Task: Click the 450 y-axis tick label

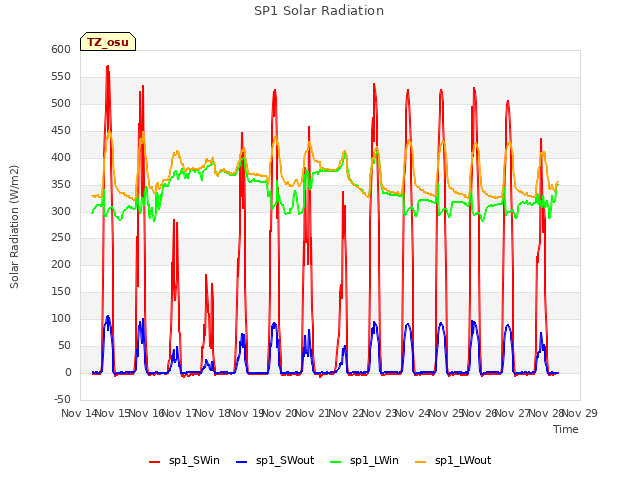Action: pos(61,130)
